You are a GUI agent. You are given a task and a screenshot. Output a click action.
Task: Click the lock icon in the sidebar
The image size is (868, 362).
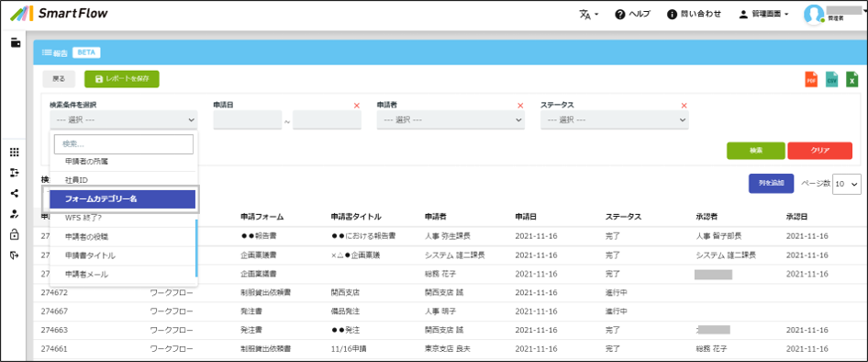(15, 234)
